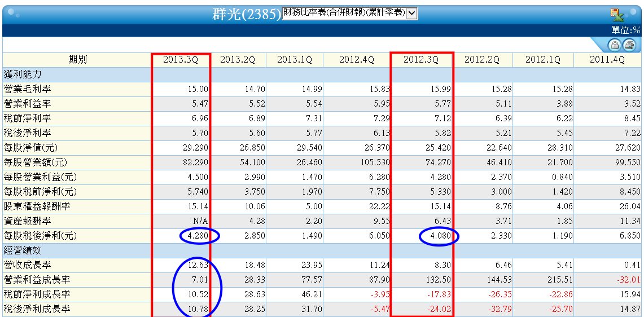The width and height of the screenshot is (644, 317).
Task: Click the 每股淨值(元) row label
Action: point(31,148)
